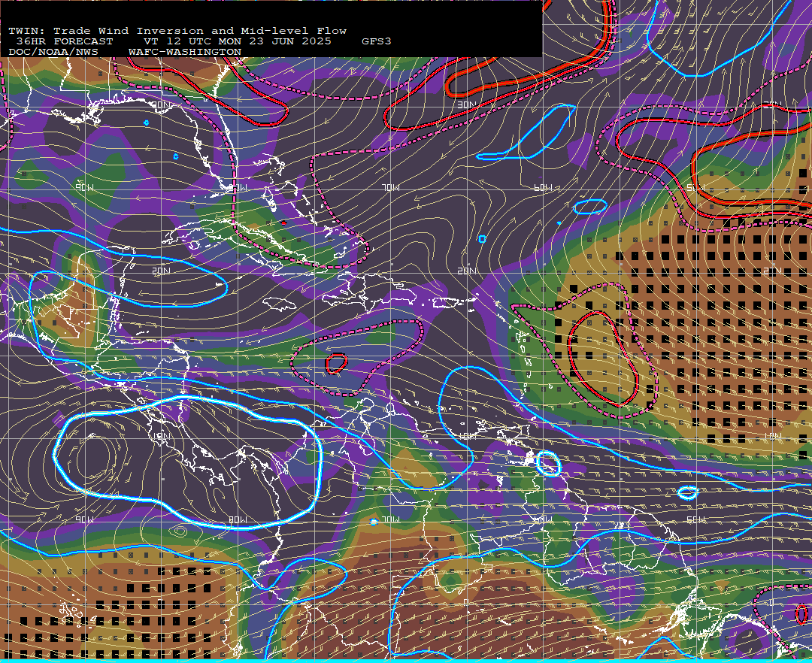Click the small red closed contour south of Hispaniola
Image resolution: width=812 pixels, height=663 pixels.
(x=336, y=363)
